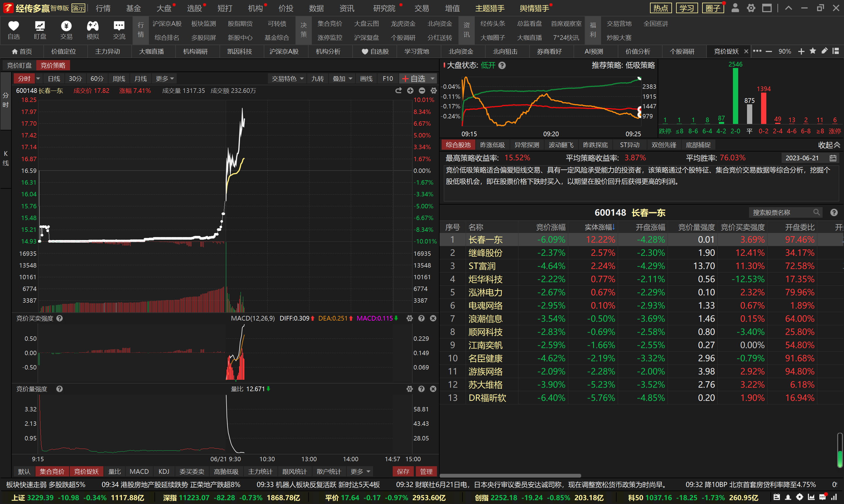Switch to the 底部捕捉 strategy tab
The image size is (844, 504).
pos(698,145)
